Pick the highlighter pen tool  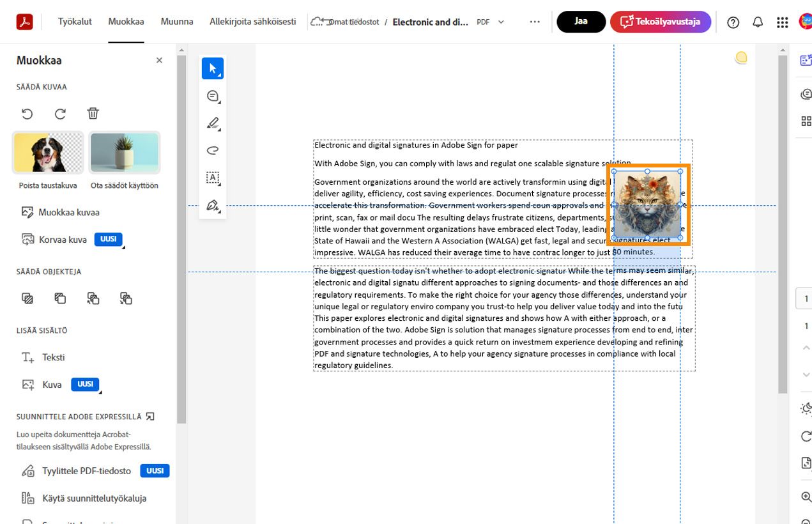point(213,123)
